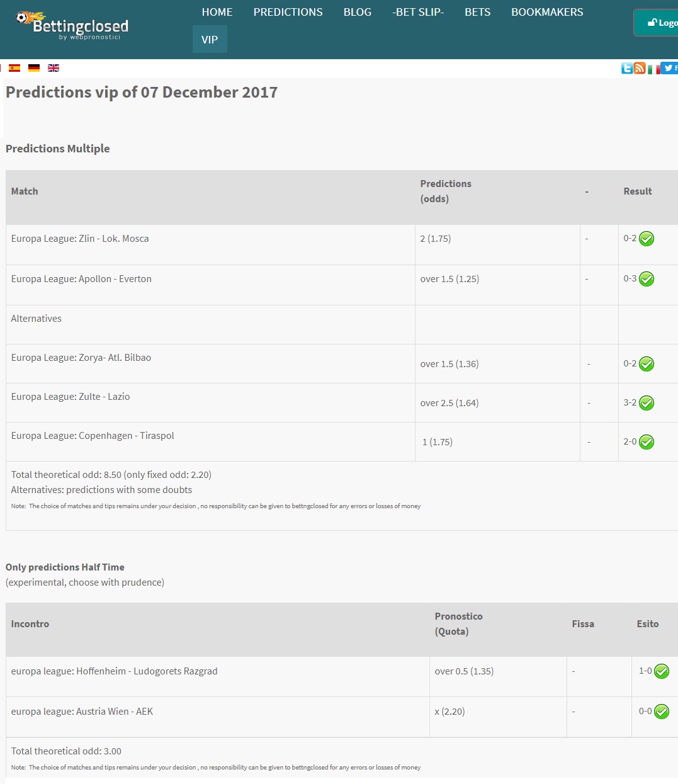Click the Fissa column header
The image size is (678, 784).
(583, 624)
